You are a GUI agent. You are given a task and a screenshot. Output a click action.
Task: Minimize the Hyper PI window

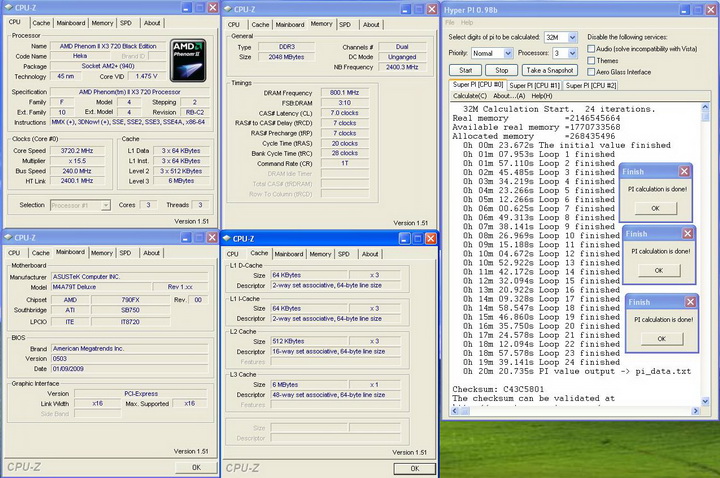click(x=684, y=10)
